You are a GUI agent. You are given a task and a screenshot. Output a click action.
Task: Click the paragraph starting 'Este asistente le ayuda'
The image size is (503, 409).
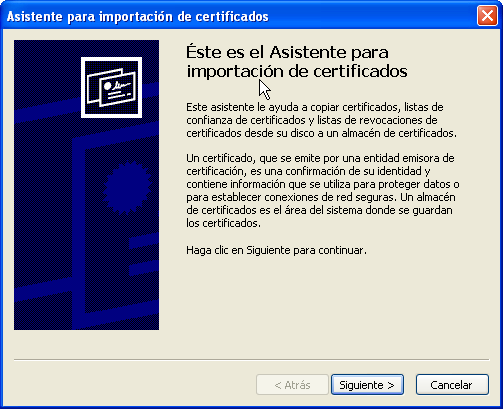[321, 120]
